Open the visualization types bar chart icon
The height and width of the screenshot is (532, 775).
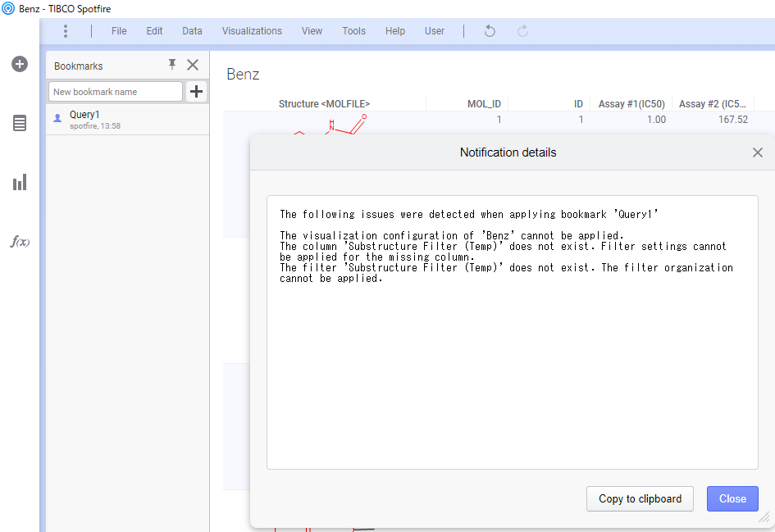[x=20, y=182]
